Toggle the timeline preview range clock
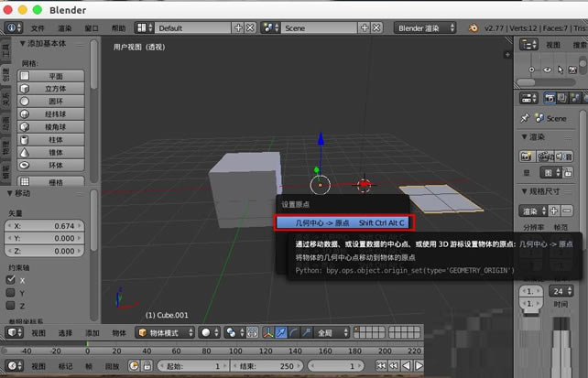Screen dimensions: 588x378 pos(134,366)
